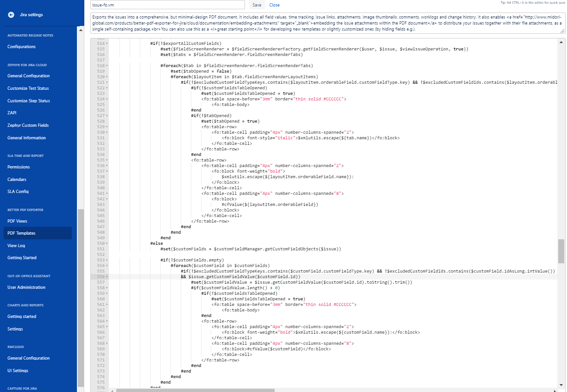Open SLA Config
The width and height of the screenshot is (567, 392).
(x=18, y=192)
